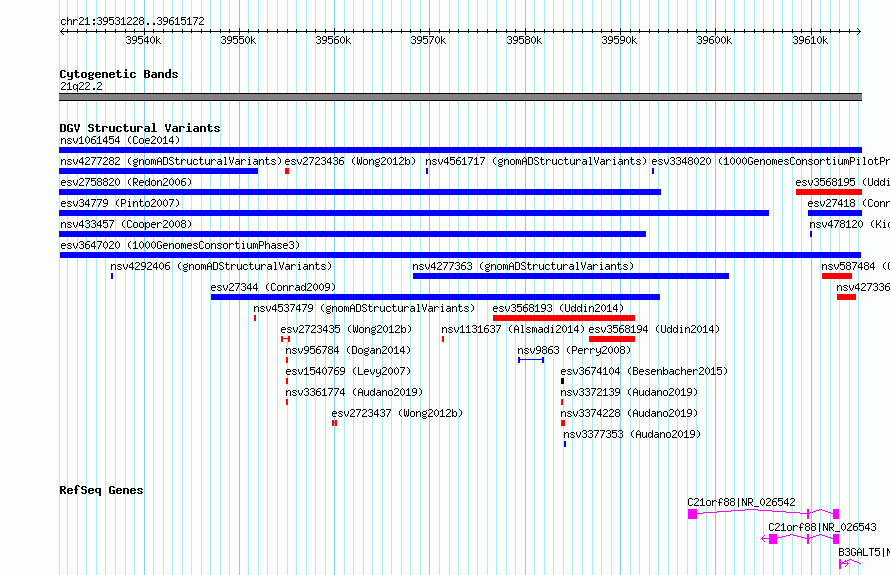Select esv34779 (Pinto2007) variant label
Screen dimensions: 890x575
(120, 203)
